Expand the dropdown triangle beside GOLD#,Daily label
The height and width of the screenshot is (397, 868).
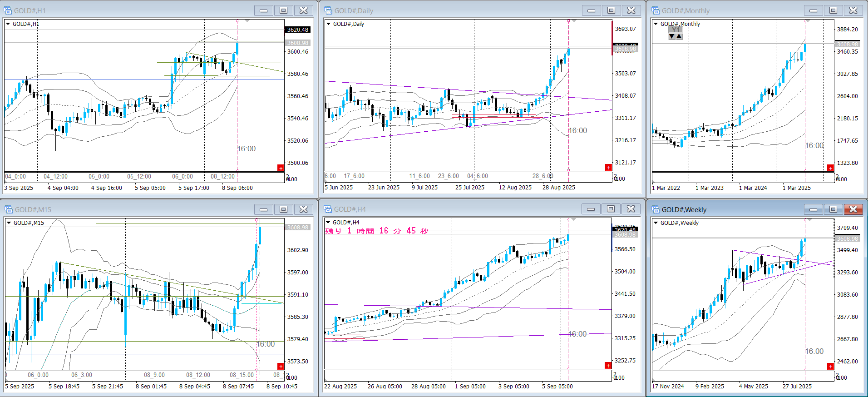pos(328,24)
